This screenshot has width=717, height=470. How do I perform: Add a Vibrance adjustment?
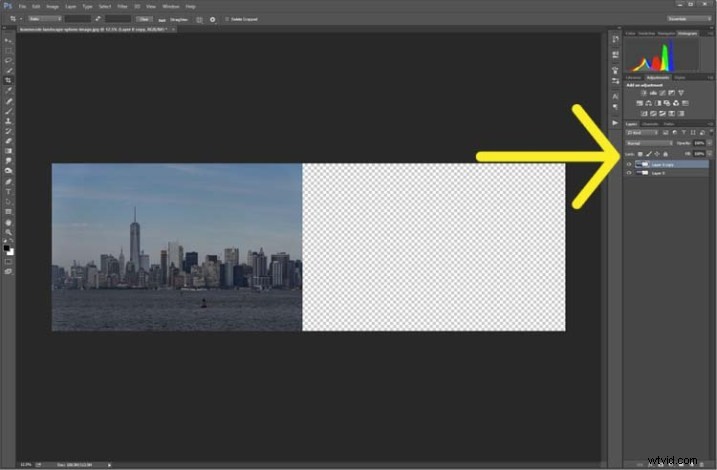point(681,93)
